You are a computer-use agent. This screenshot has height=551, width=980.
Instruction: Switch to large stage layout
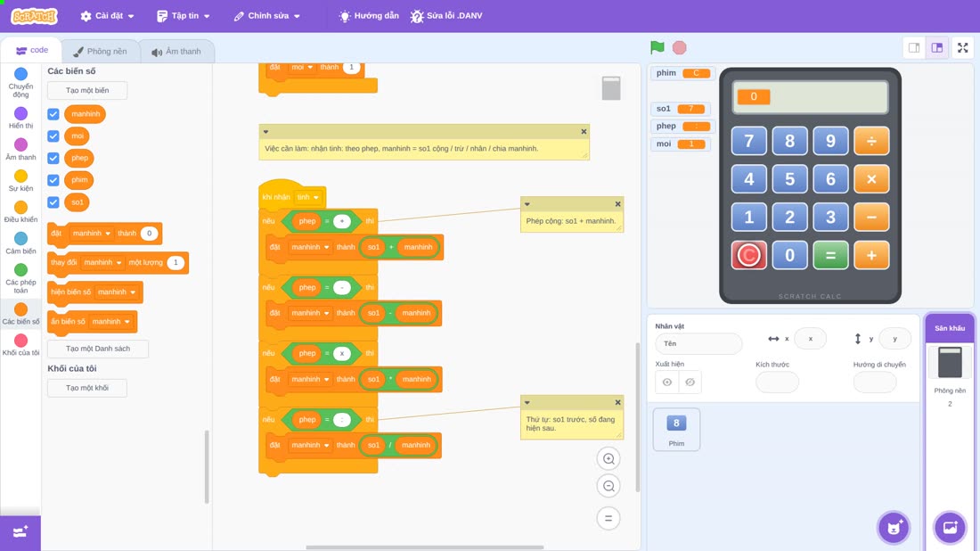point(937,48)
